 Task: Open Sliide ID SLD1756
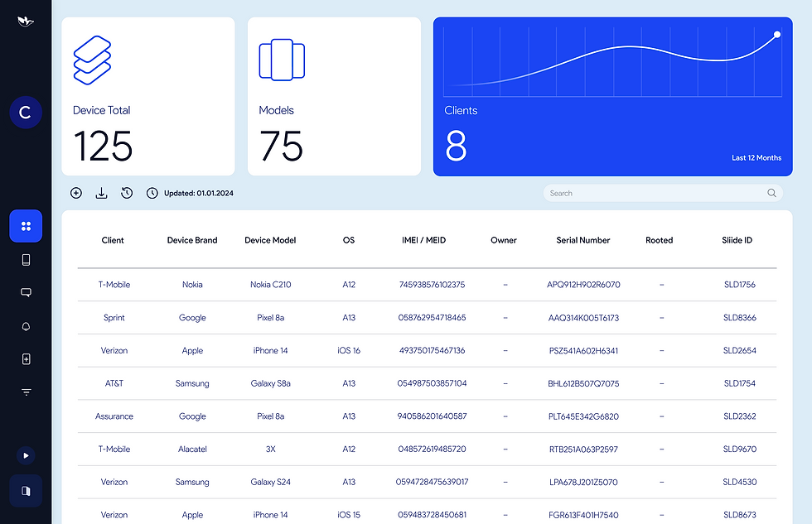(x=739, y=285)
